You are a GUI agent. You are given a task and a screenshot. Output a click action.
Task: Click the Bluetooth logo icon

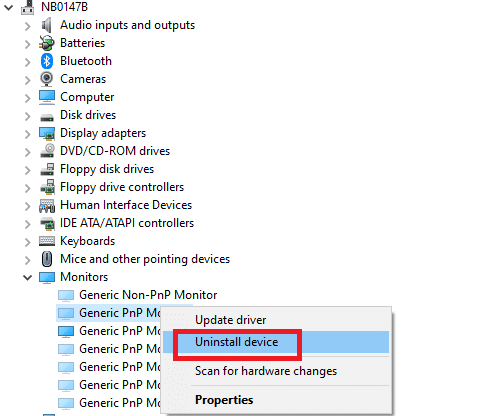click(47, 61)
